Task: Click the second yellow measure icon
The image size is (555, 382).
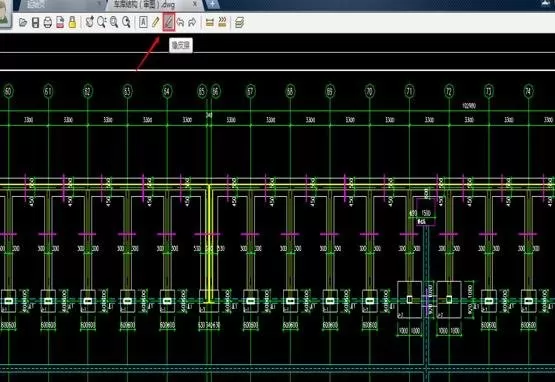Action: [x=222, y=22]
